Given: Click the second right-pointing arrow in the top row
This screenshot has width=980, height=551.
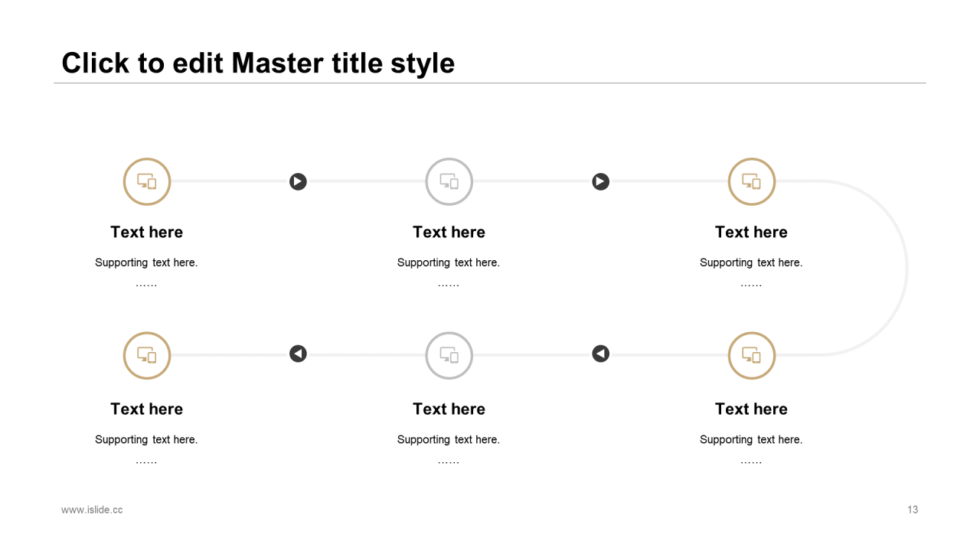Looking at the screenshot, I should [x=601, y=181].
